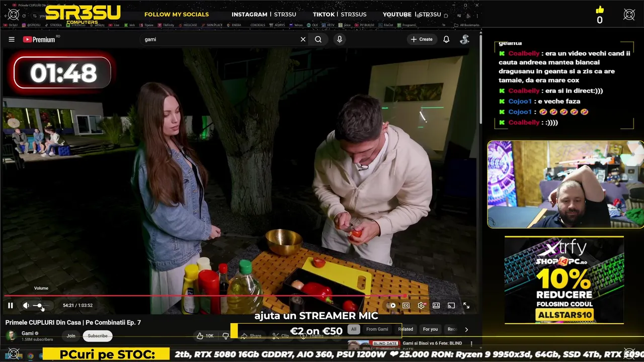The width and height of the screenshot is (644, 362).
Task: Select the Related chip
Action: (406, 329)
